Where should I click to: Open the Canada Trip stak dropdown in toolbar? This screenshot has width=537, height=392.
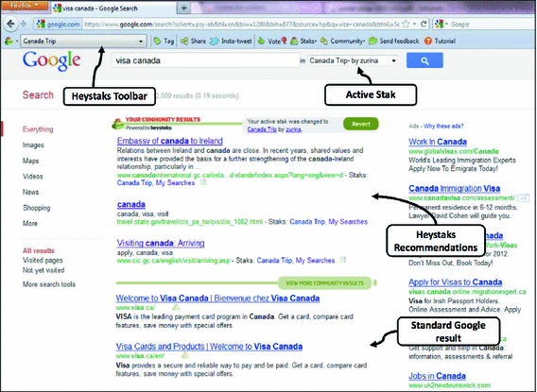pyautogui.click(x=83, y=41)
